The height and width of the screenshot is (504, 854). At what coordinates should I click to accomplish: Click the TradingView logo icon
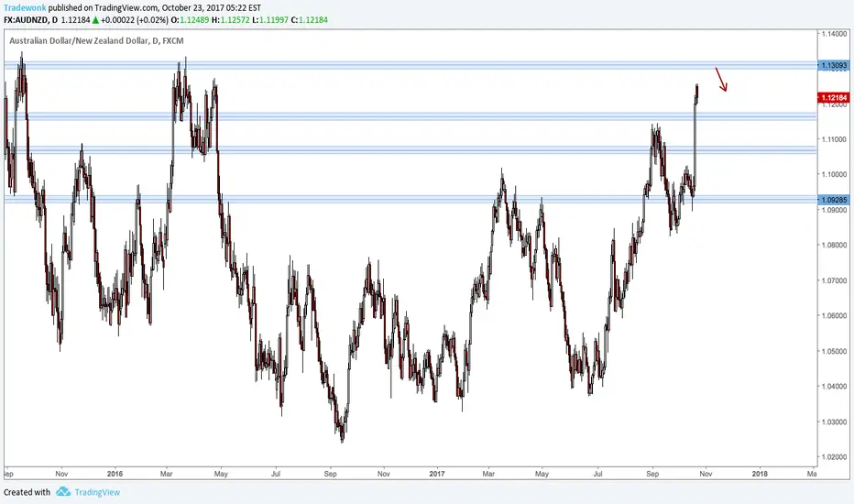(x=63, y=491)
